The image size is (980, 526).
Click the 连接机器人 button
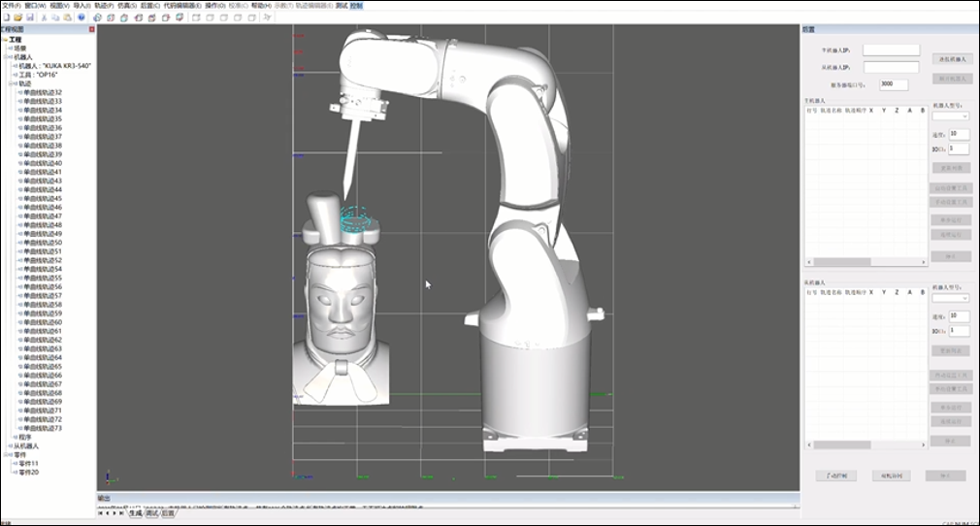point(952,59)
